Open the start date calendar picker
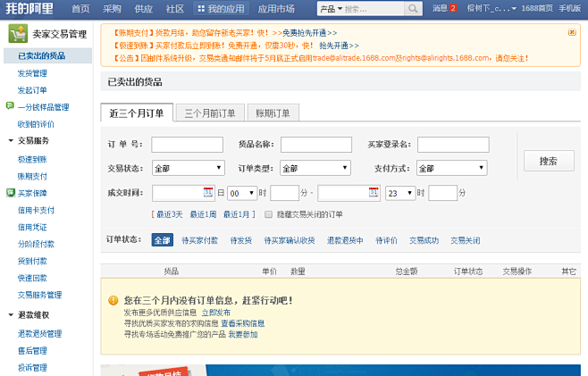This screenshot has height=376, width=588. (x=209, y=192)
